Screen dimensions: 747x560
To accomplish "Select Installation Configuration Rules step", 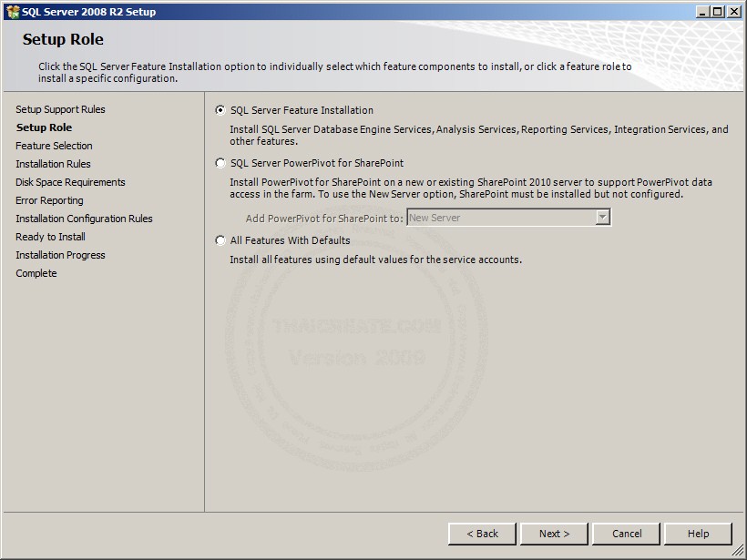I will click(x=84, y=219).
